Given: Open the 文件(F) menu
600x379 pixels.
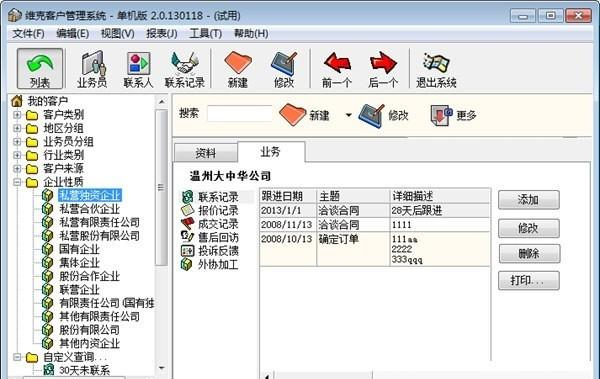Looking at the screenshot, I should tap(28, 34).
